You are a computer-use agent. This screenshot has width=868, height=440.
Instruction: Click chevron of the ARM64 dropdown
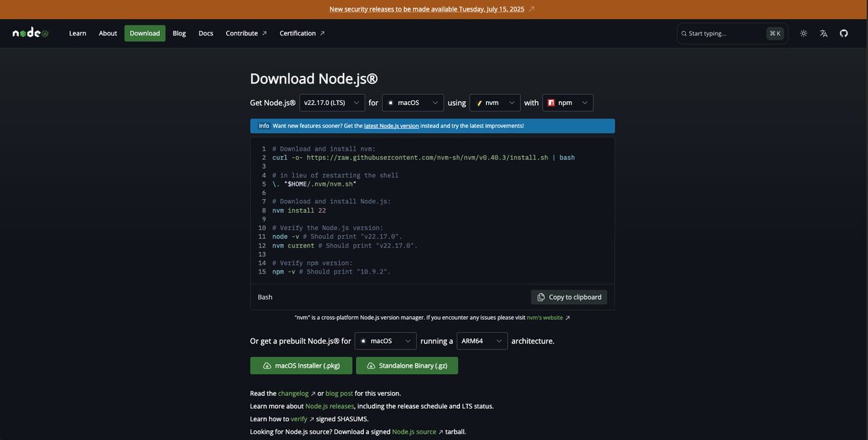point(499,341)
